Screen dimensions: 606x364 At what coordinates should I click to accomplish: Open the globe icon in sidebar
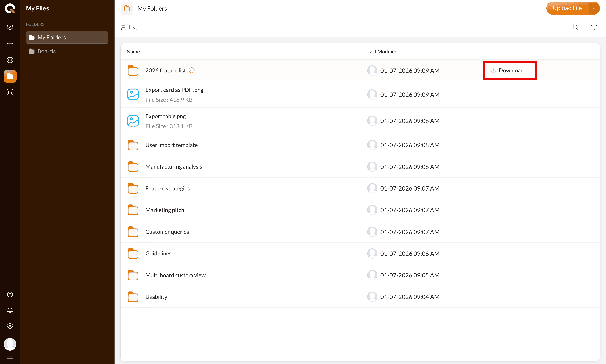(10, 60)
